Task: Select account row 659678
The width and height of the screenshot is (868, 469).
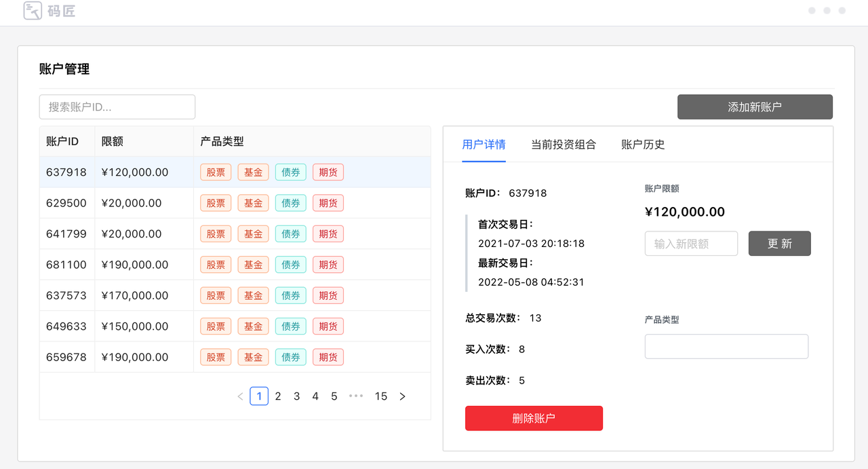Action: point(235,357)
